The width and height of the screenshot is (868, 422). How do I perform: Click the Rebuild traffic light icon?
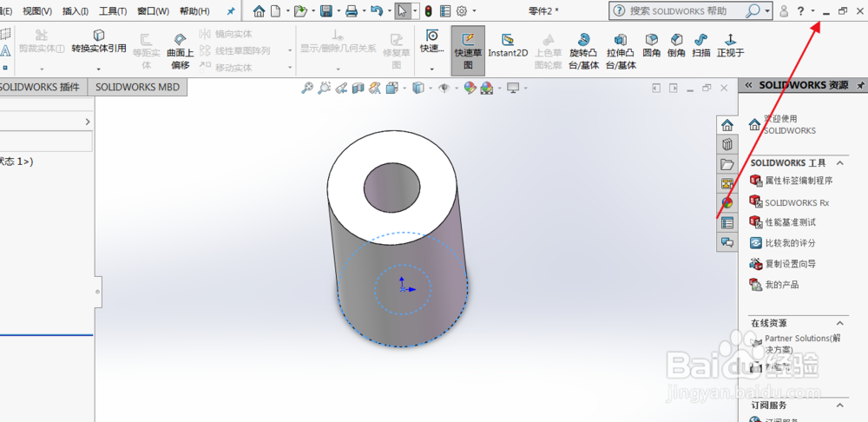[x=429, y=11]
